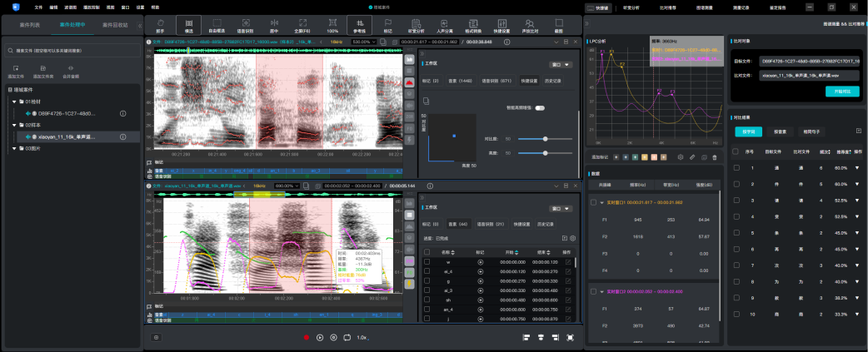
Task: Select the 按音素 filter button
Action: pyautogui.click(x=781, y=131)
